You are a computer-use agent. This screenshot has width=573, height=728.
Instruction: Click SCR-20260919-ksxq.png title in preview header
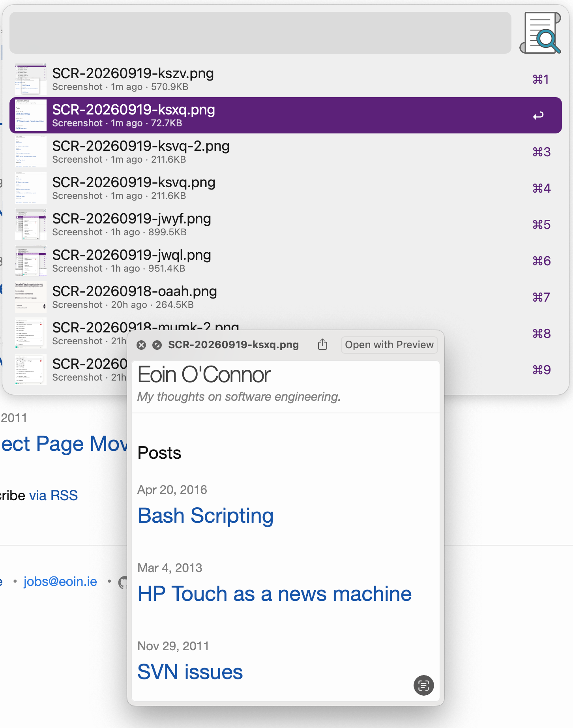click(233, 345)
